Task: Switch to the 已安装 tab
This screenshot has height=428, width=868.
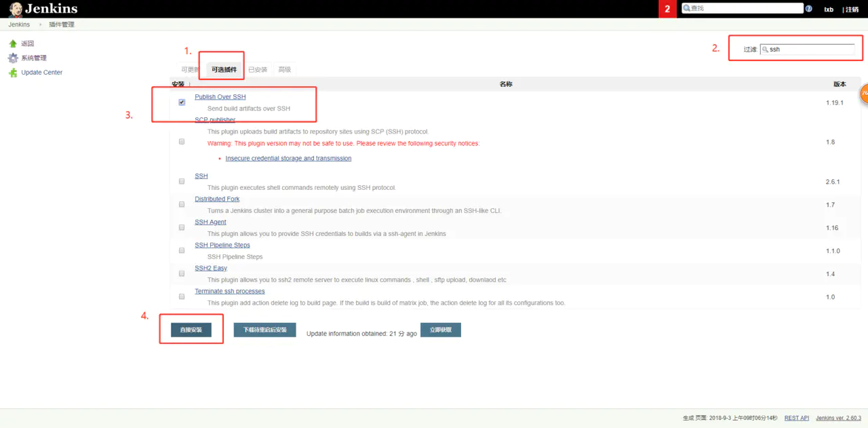Action: pos(260,69)
